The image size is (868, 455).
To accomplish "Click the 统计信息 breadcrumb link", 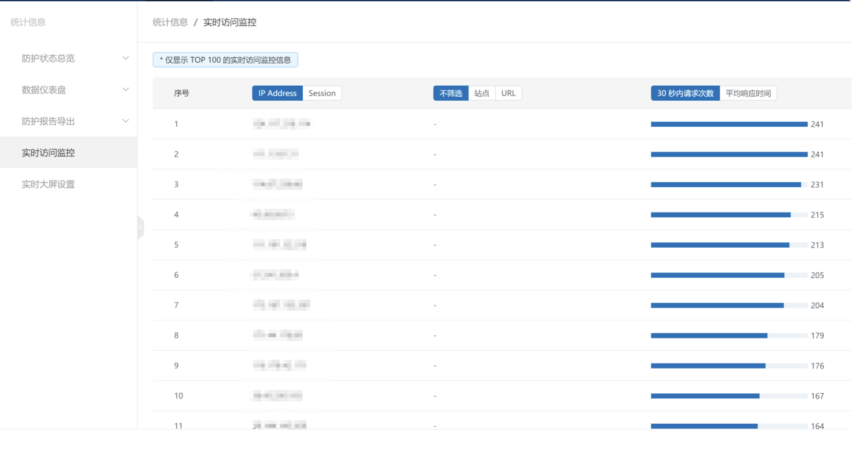I will tap(170, 22).
